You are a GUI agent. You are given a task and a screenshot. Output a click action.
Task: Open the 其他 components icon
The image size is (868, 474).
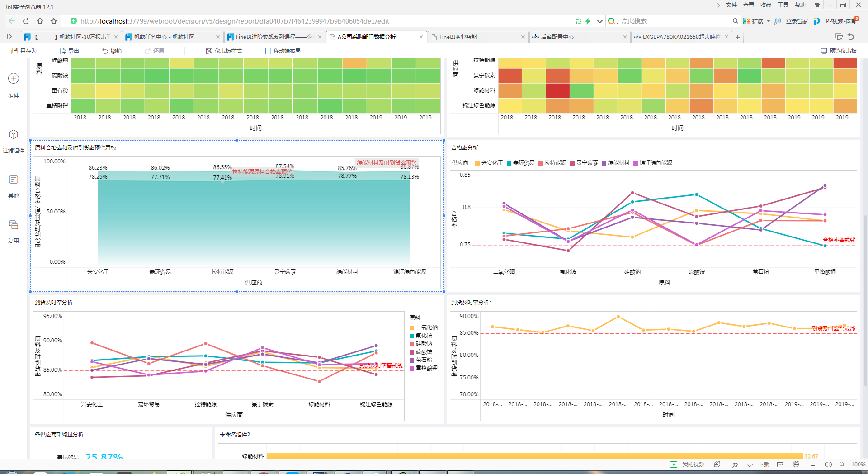coord(14,180)
